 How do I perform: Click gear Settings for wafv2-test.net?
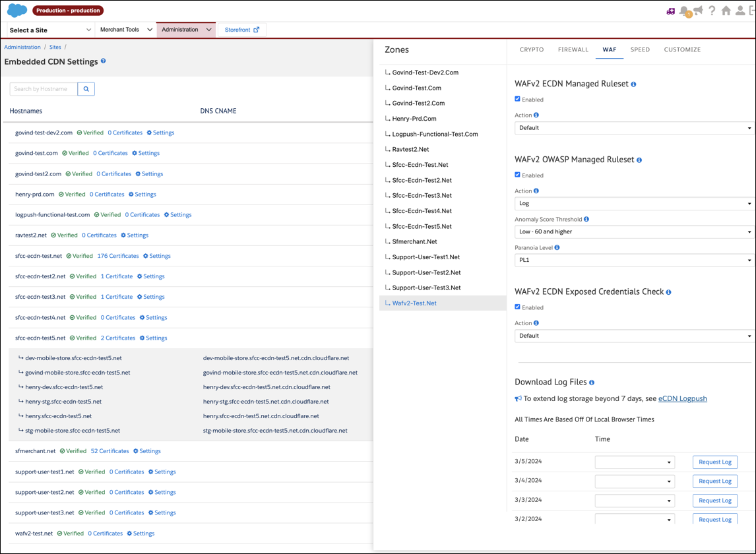[x=141, y=534]
